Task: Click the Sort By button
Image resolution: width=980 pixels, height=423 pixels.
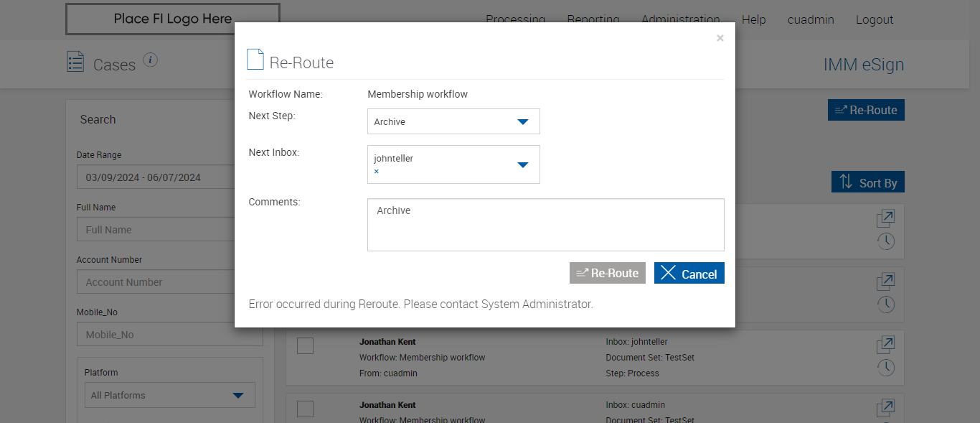Action: tap(867, 182)
